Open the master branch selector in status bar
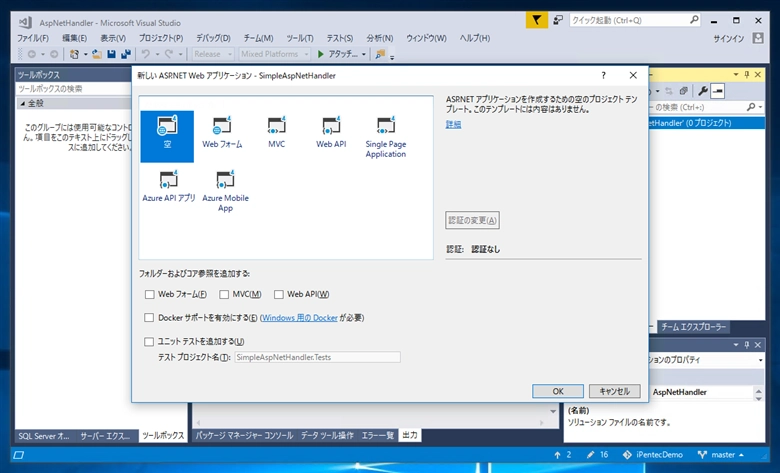The image size is (780, 473). pos(721,455)
